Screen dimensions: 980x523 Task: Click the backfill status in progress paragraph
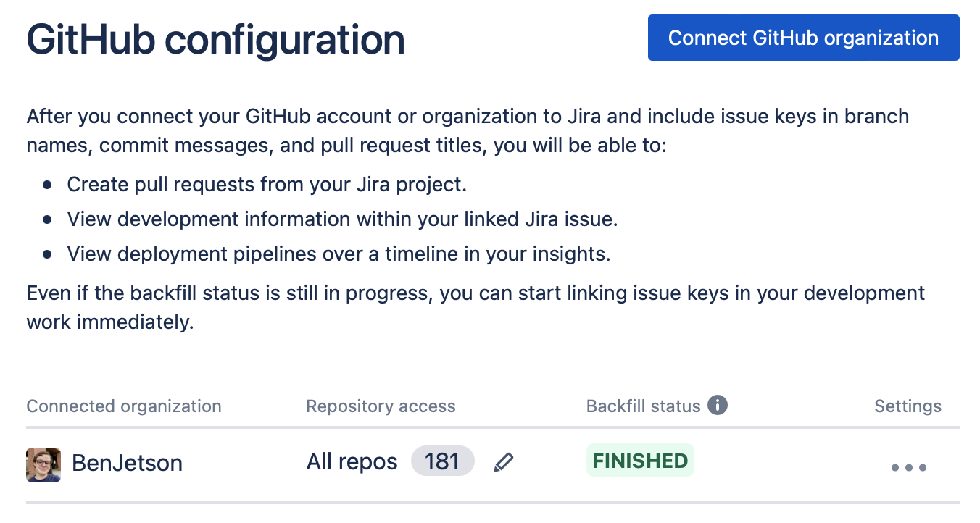[476, 307]
